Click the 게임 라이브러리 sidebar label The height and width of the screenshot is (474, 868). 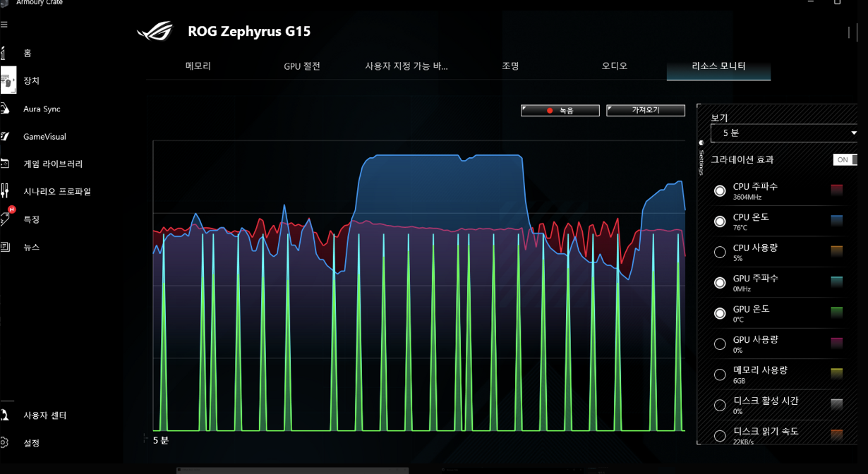53,164
